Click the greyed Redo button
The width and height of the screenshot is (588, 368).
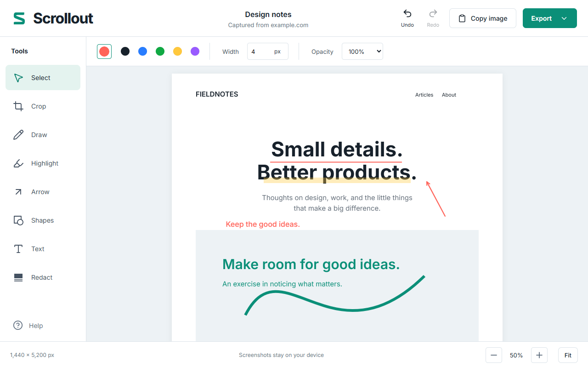433,18
